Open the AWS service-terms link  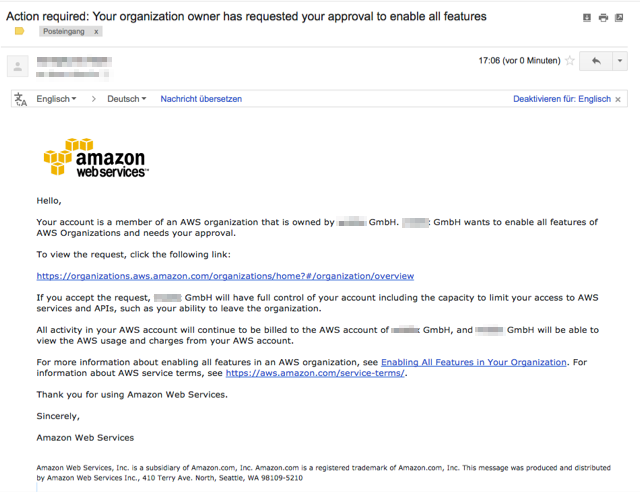[x=315, y=373]
